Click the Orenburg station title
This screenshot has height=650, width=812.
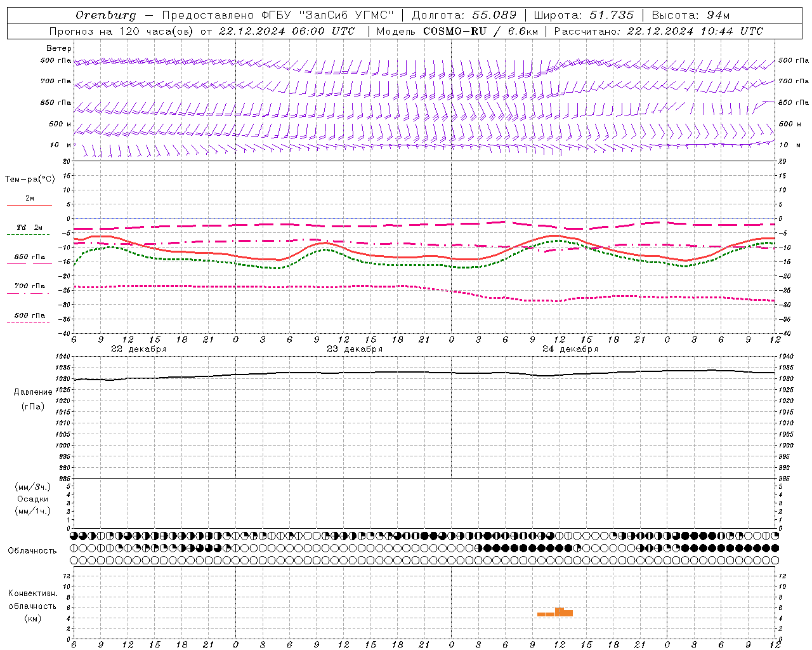[x=106, y=15]
